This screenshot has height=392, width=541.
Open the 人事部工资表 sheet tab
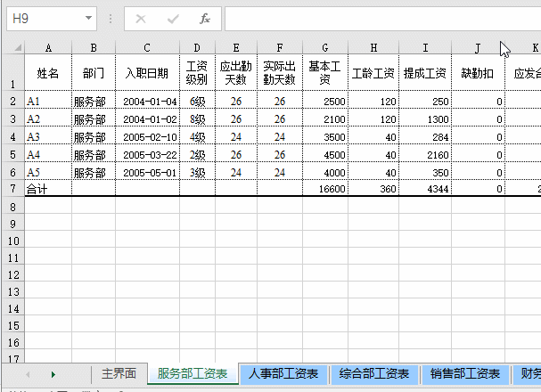283,374
